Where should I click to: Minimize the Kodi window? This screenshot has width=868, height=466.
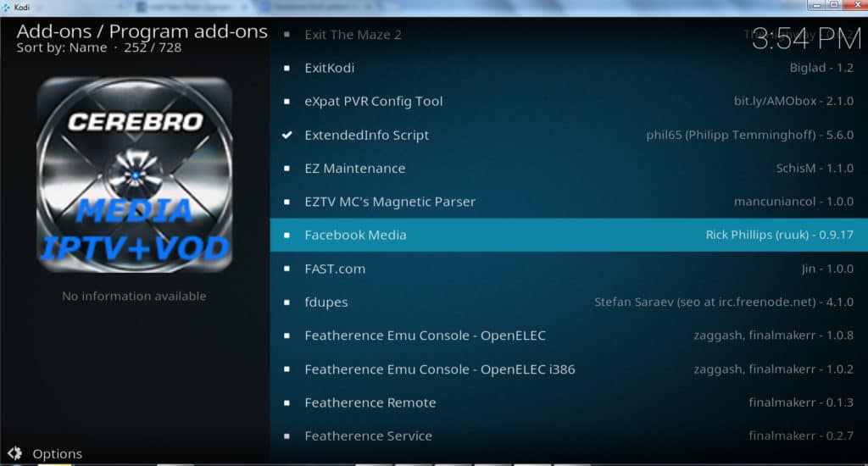[816, 4]
